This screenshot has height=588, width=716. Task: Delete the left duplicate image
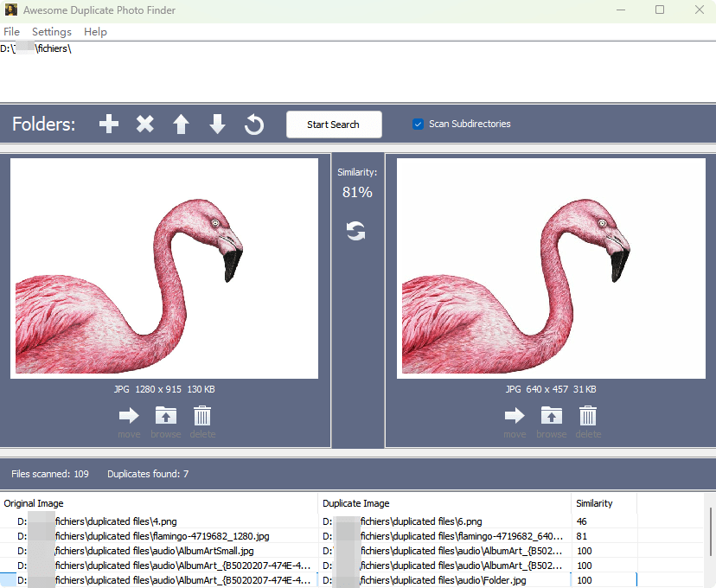[x=202, y=418]
